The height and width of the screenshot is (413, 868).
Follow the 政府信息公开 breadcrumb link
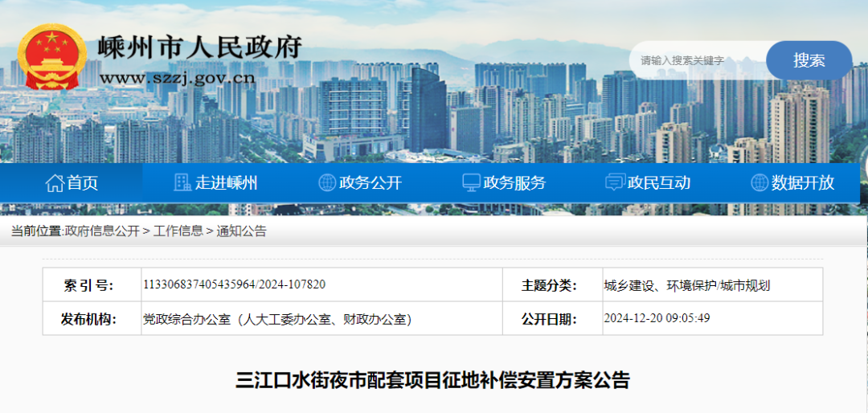click(x=102, y=231)
